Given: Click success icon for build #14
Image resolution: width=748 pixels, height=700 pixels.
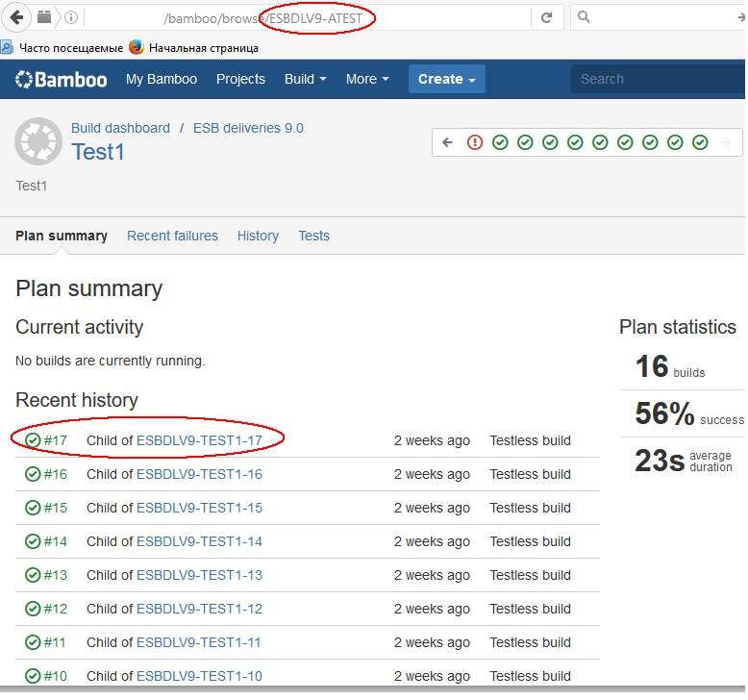Looking at the screenshot, I should (x=33, y=541).
